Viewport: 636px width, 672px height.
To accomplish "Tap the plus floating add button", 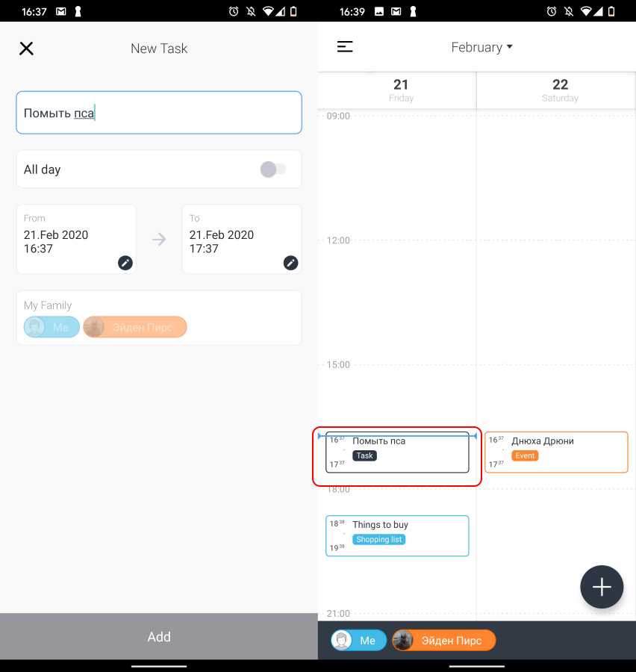I will (602, 587).
